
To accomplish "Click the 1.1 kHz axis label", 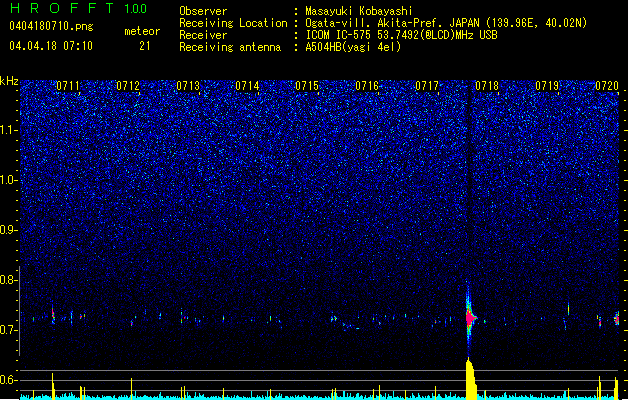I will click(x=9, y=130).
